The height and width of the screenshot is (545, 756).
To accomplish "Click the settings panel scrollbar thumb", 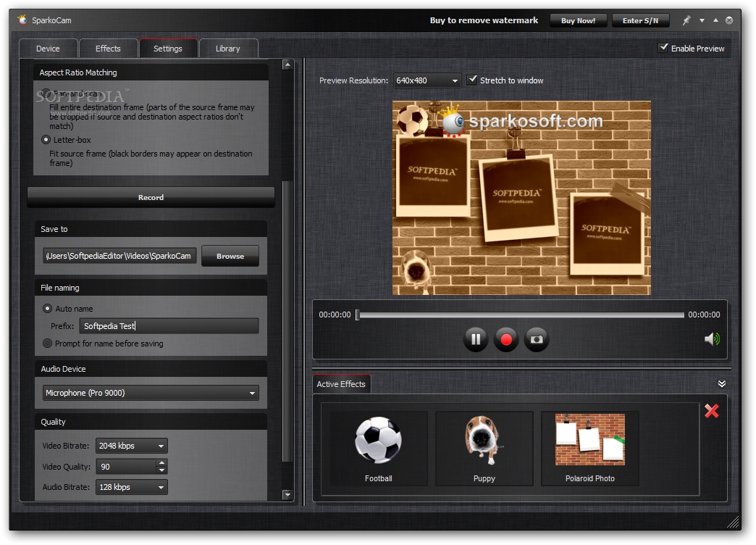I will click(287, 322).
